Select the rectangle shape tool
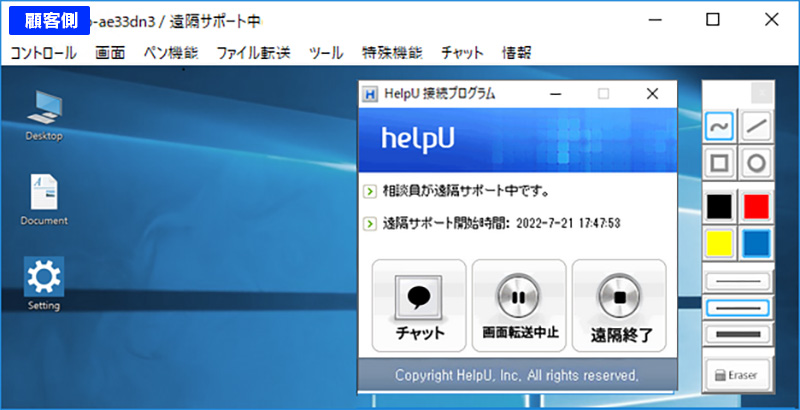This screenshot has height=410, width=800. pyautogui.click(x=719, y=163)
